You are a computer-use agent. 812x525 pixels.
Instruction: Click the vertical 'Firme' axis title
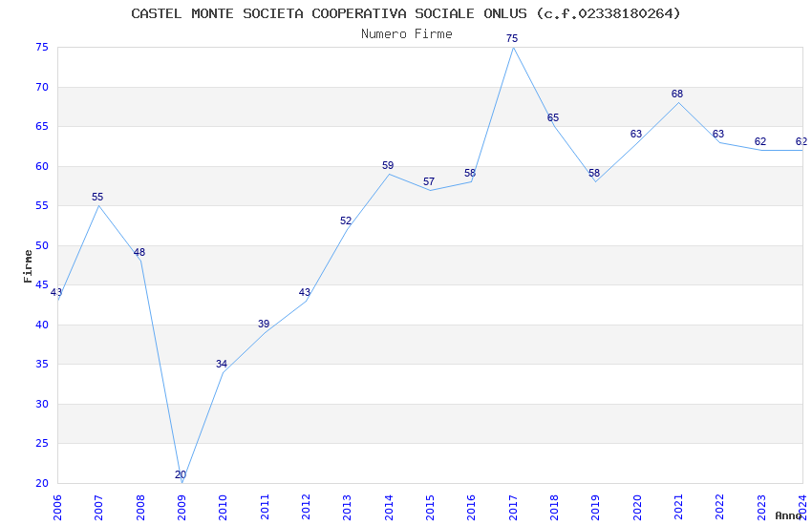(28, 266)
